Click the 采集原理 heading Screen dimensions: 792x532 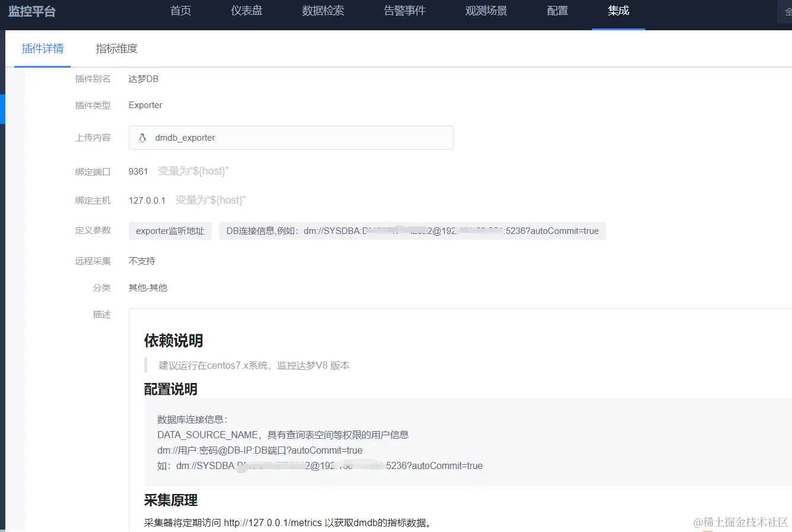(x=171, y=500)
